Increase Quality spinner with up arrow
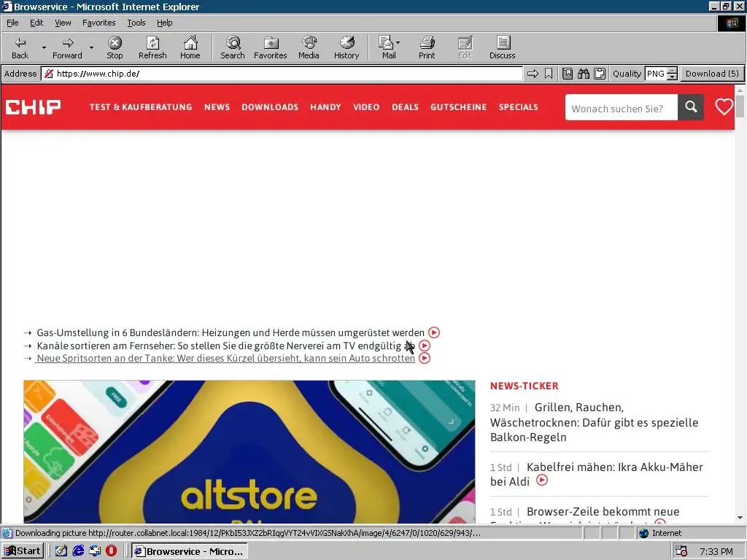 (x=672, y=71)
